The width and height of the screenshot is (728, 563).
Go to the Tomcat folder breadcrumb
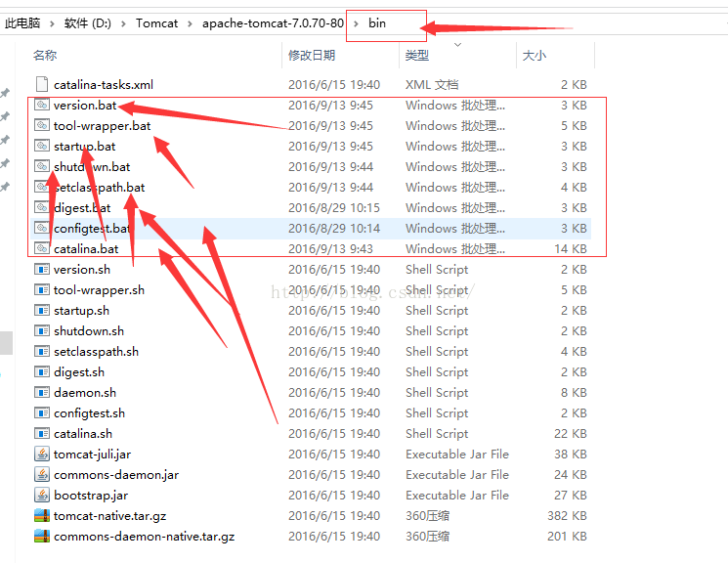(x=156, y=23)
